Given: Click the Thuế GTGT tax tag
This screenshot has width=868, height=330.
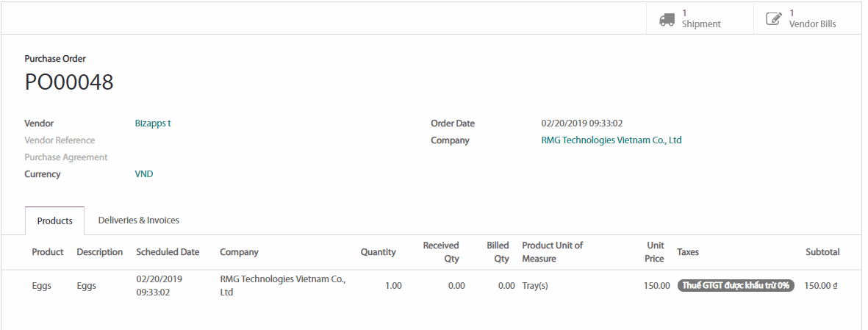Looking at the screenshot, I should [x=736, y=286].
